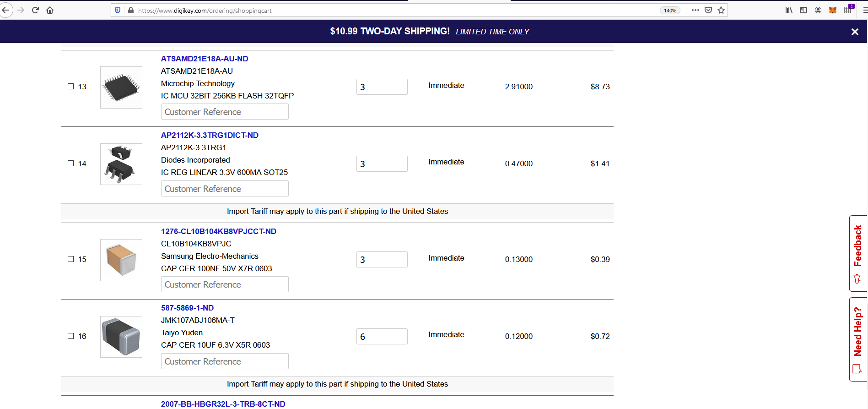Open the 140% zoom level indicator
Screen dimensions: 868x409
point(670,11)
